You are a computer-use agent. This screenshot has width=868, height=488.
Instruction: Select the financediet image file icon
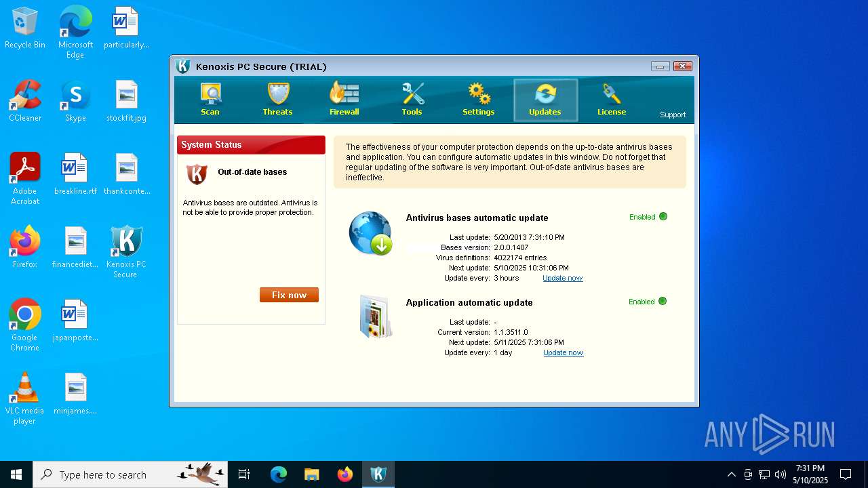pyautogui.click(x=75, y=248)
